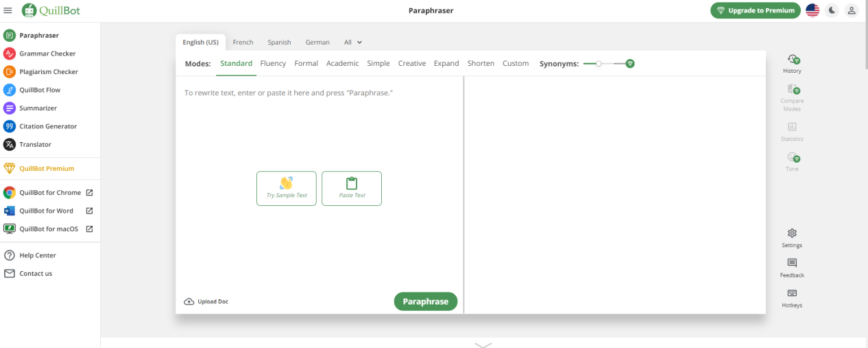Open the external link icon beside QuillBot for Word

pyautogui.click(x=89, y=211)
